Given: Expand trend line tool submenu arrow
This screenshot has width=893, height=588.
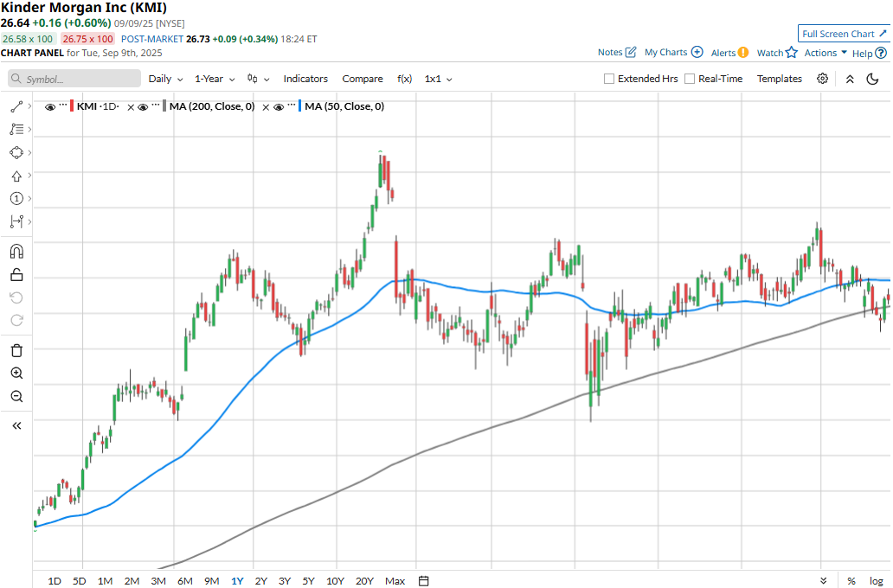Looking at the screenshot, I should [29, 106].
